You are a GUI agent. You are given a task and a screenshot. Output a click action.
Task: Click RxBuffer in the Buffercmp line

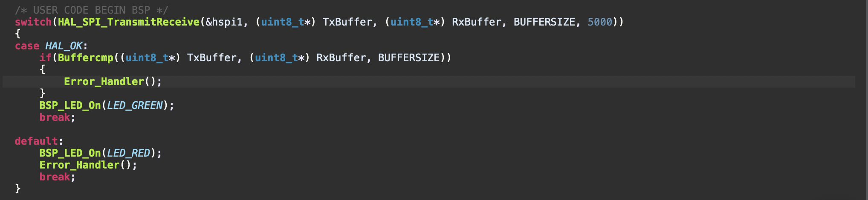(x=341, y=57)
